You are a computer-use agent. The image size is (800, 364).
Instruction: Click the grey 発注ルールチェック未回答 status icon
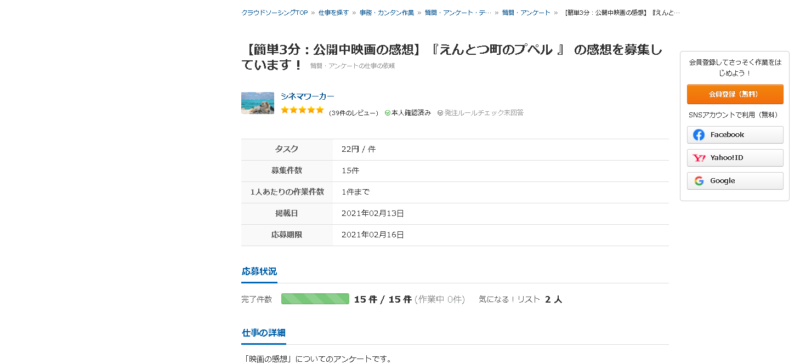click(440, 113)
